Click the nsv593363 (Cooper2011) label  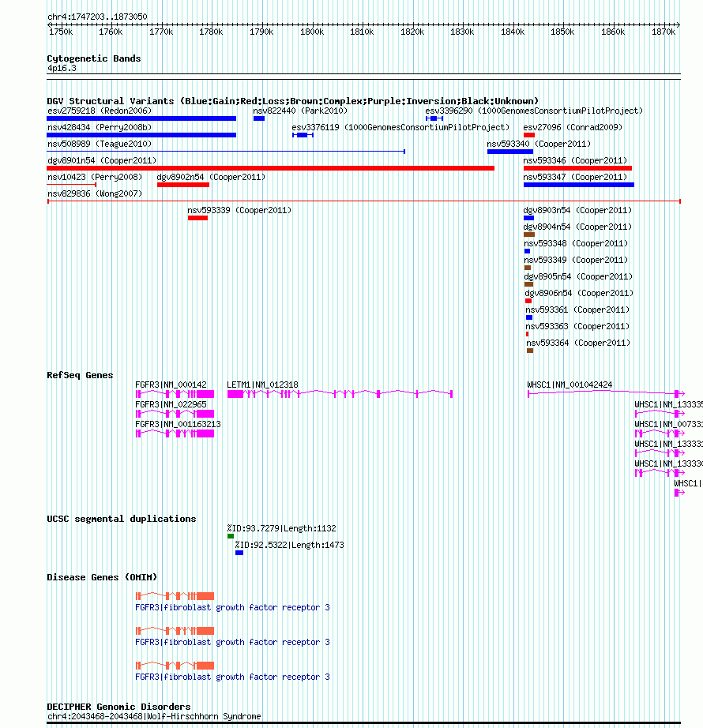[x=577, y=326]
